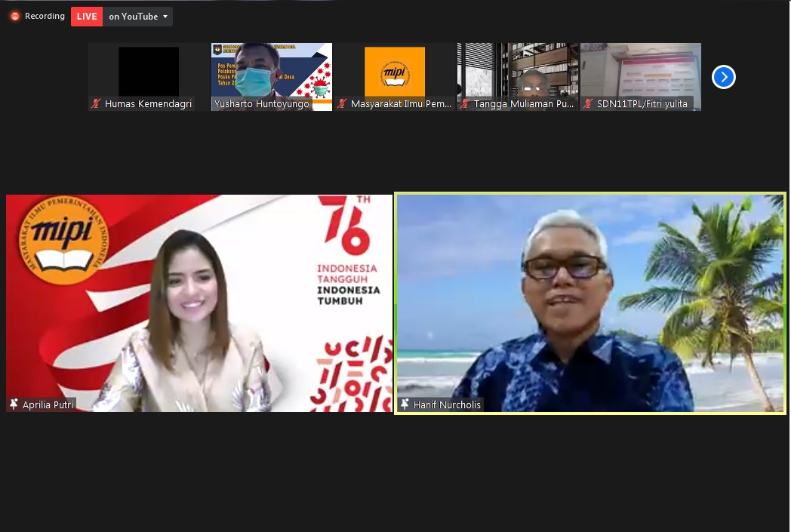
Task: Click the Recording status text
Action: (x=45, y=16)
